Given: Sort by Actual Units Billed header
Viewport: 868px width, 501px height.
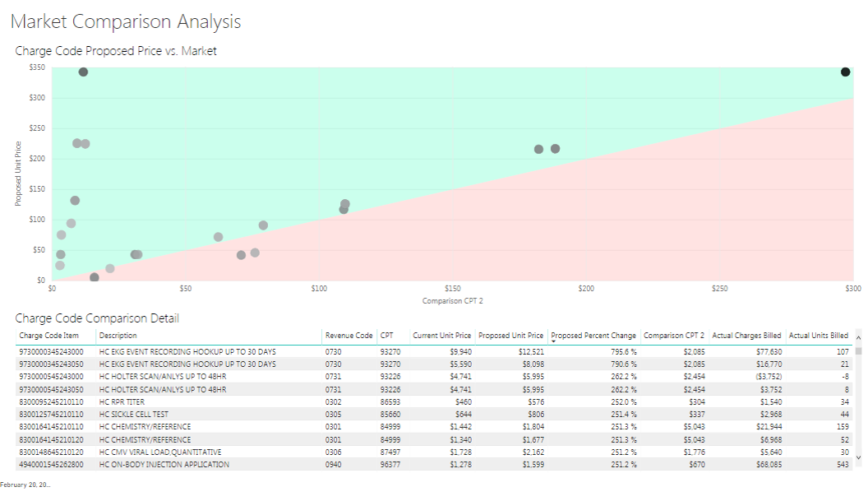Looking at the screenshot, I should point(818,336).
